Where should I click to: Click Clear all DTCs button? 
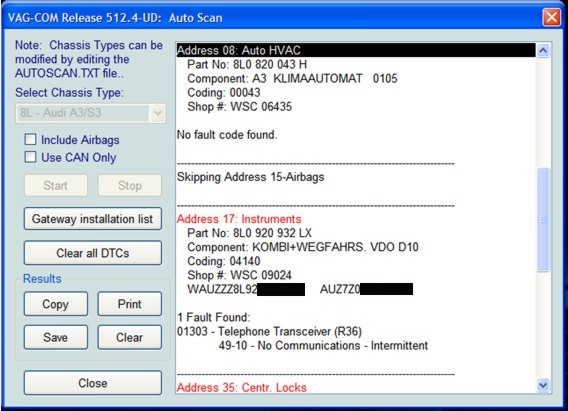point(93,253)
